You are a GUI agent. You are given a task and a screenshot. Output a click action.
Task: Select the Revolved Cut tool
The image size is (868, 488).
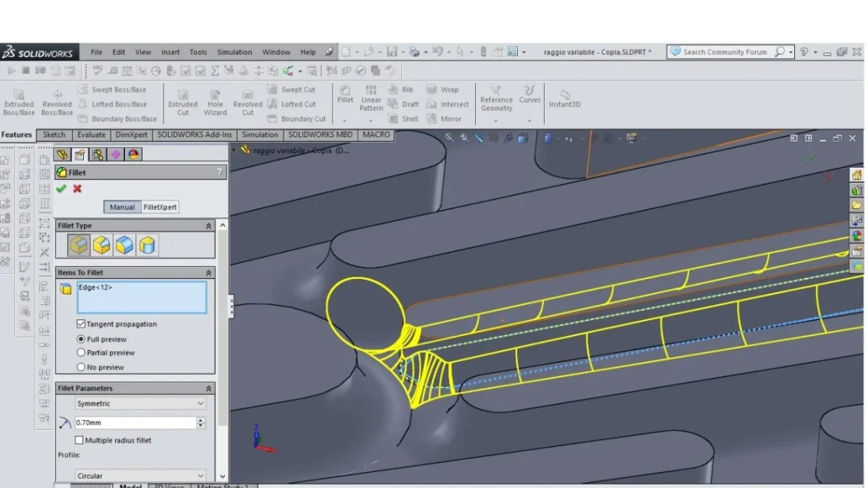247,95
